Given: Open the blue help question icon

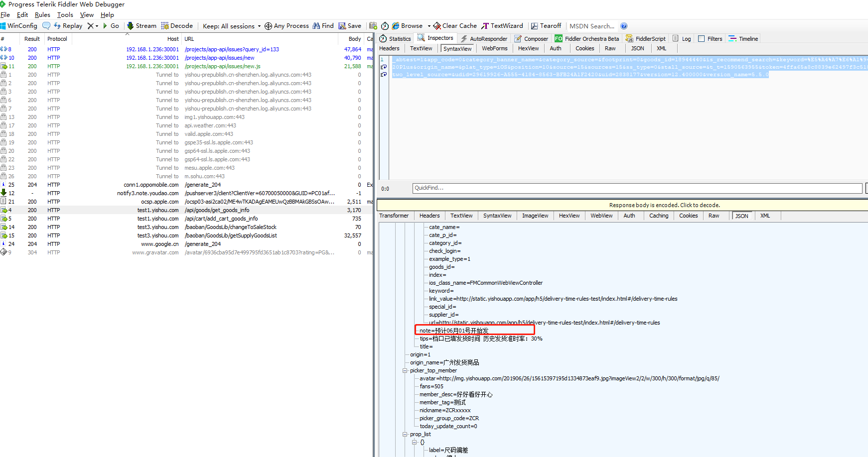Looking at the screenshot, I should [x=624, y=26].
